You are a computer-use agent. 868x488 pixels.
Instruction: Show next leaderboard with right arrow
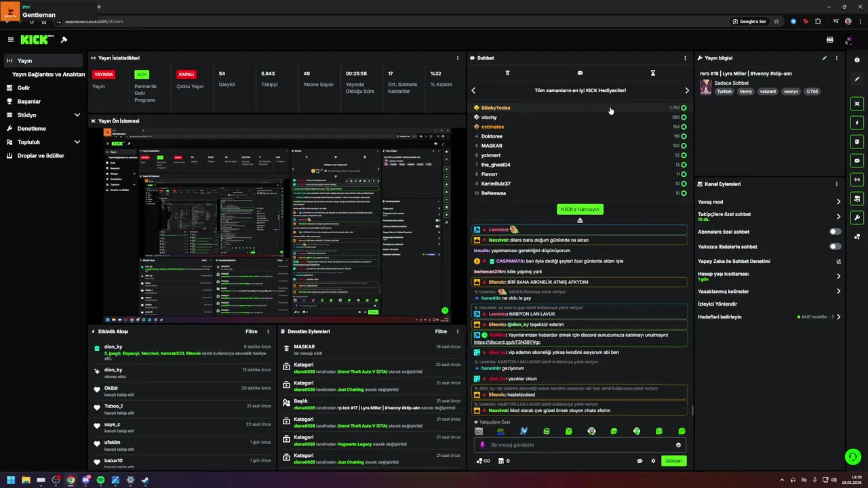[686, 90]
